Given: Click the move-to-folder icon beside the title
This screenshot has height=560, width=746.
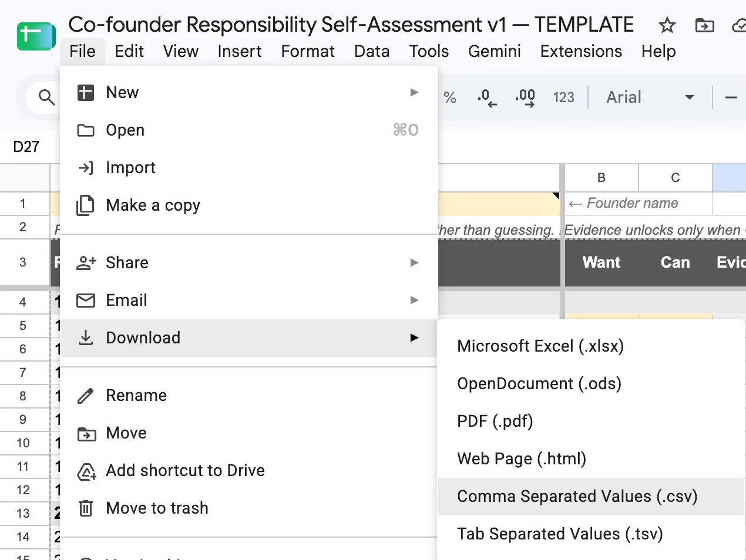Looking at the screenshot, I should pos(704,25).
